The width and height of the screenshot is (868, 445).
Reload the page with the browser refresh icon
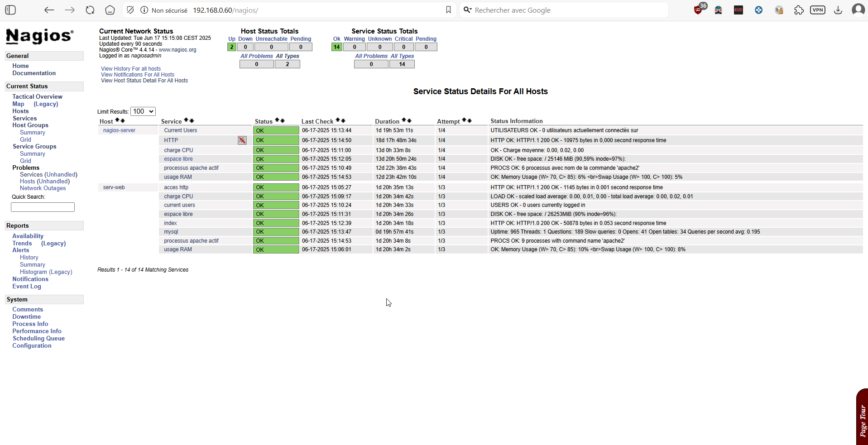(x=90, y=10)
